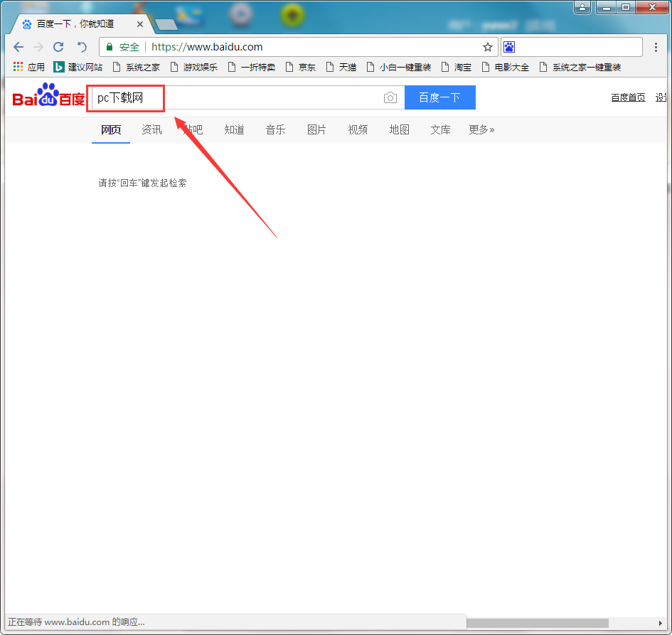Click the address bar URL
672x635 pixels.
click(x=206, y=47)
